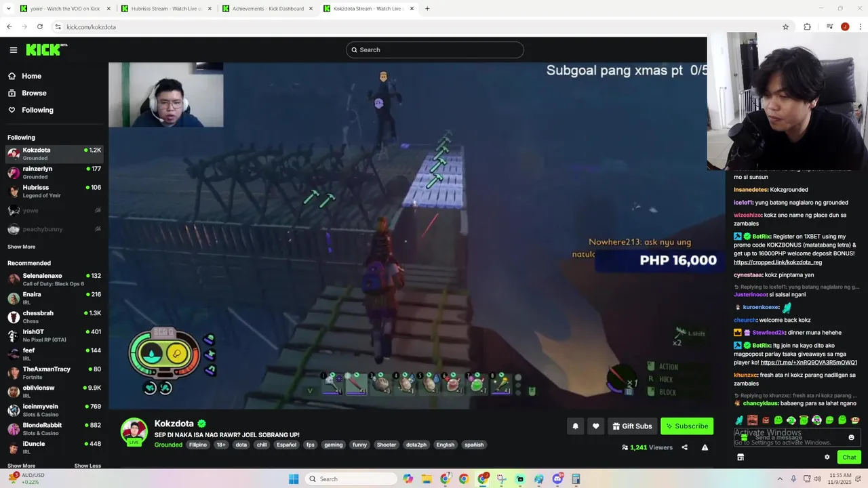This screenshot has width=868, height=488.
Task: Select the Español stream tag
Action: click(x=287, y=445)
